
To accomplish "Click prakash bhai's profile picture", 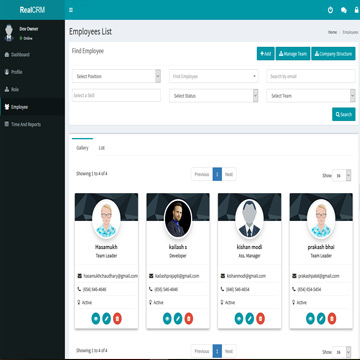I will [321, 219].
